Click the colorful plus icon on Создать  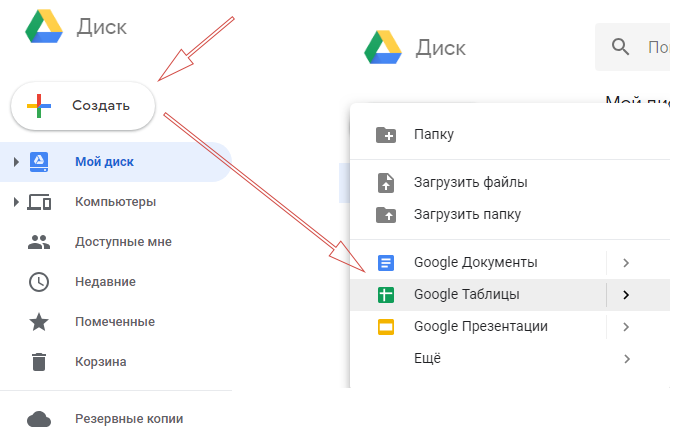(x=39, y=106)
